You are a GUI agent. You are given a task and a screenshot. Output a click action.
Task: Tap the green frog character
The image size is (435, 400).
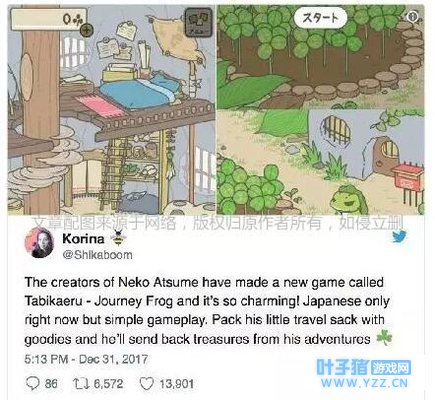tap(347, 200)
